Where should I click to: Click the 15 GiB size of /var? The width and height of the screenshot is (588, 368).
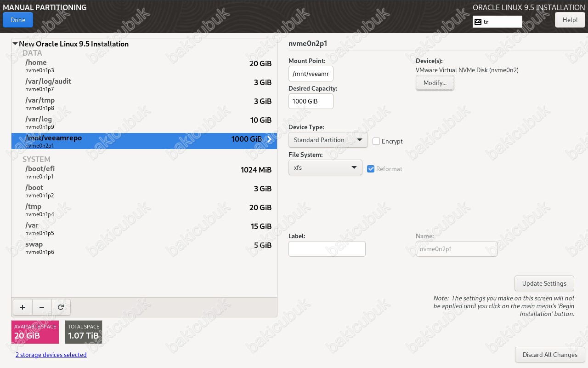[260, 226]
